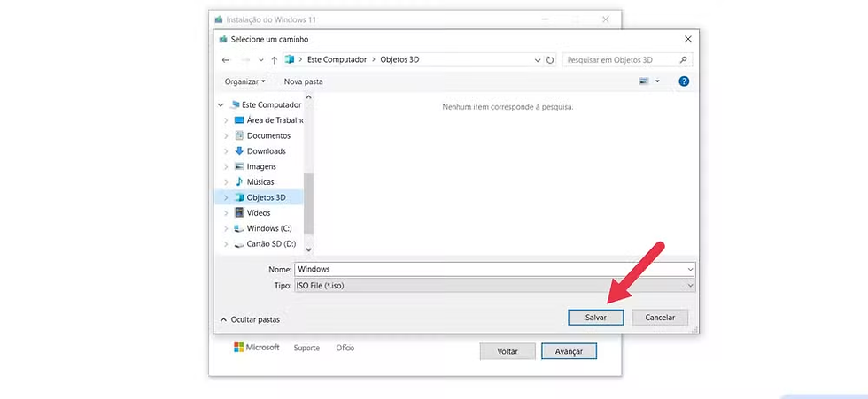This screenshot has width=868, height=399.
Task: Click the Downloads blue arrow icon
Action: tap(239, 151)
